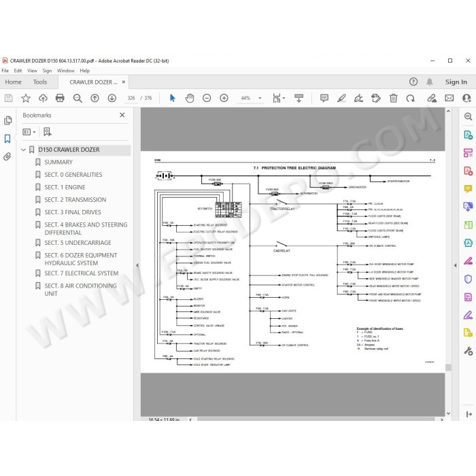476x476 pixels.
Task: Collapse the D150 CRAWLER DOZER bookmark tree
Action: tap(23, 150)
